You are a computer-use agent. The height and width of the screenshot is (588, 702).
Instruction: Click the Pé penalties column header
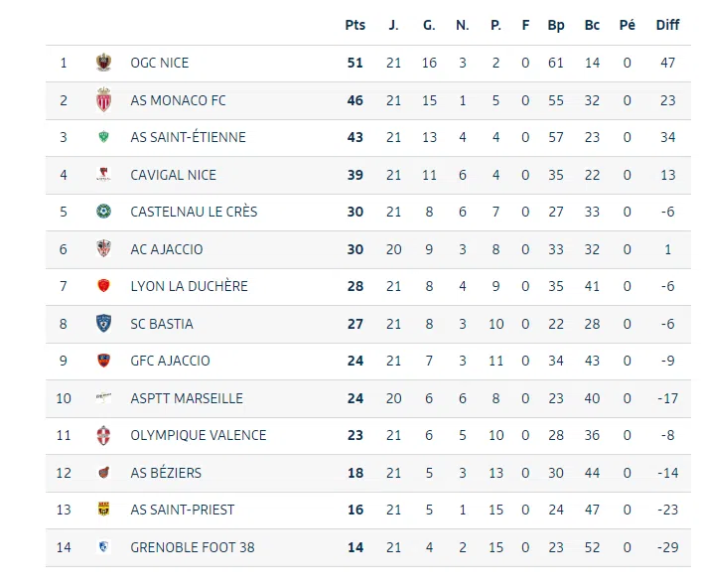(x=627, y=25)
